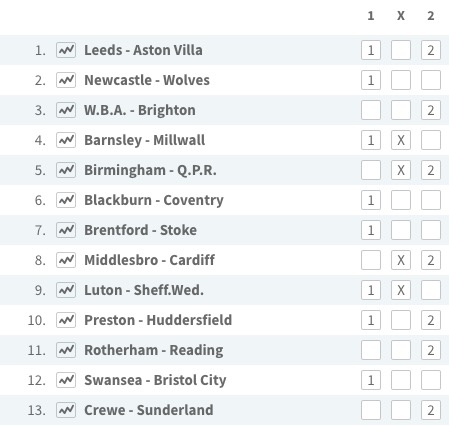This screenshot has height=426, width=449.
Task: View stats icon for Crewe - Sunderland
Action: pos(66,410)
